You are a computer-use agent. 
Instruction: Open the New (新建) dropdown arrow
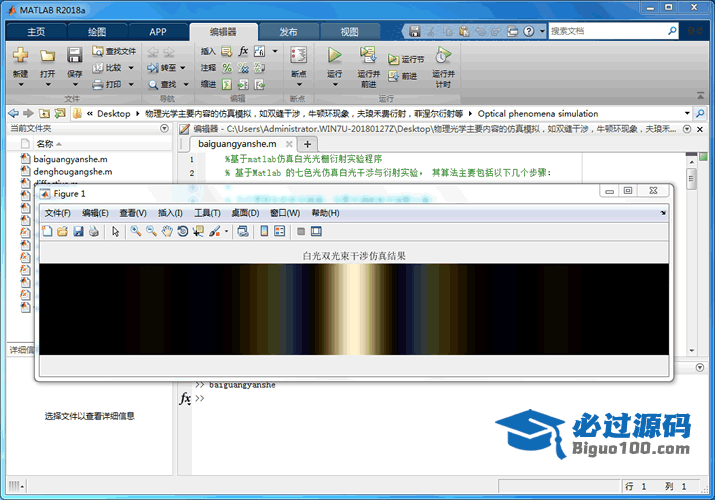21,84
